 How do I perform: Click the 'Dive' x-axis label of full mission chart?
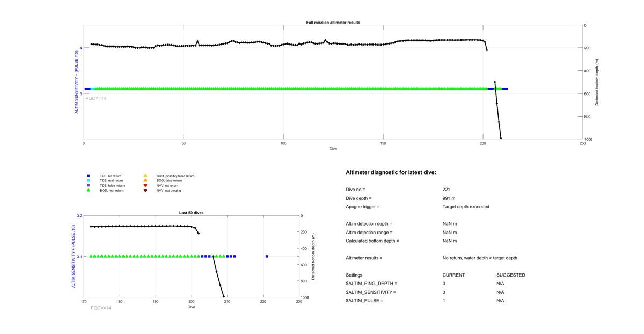click(333, 149)
